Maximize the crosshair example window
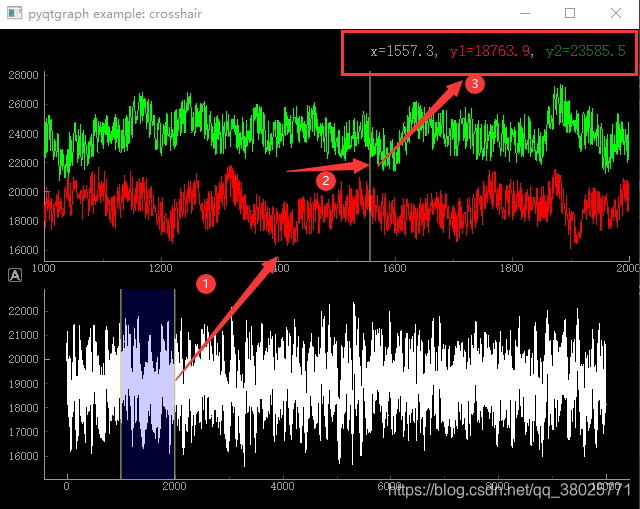This screenshot has height=509, width=640. point(570,13)
